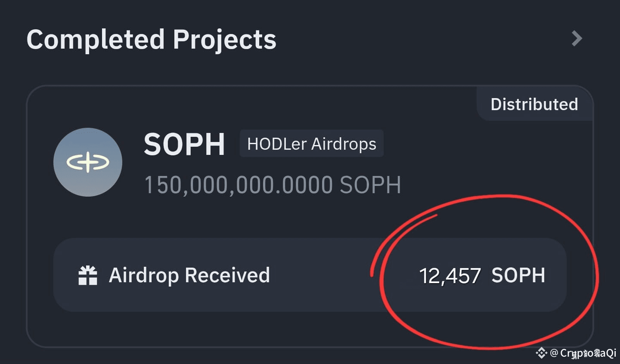Screen dimensions: 620x364
Task: Open the @CryptoaQi watermark username
Action: pyautogui.click(x=583, y=353)
